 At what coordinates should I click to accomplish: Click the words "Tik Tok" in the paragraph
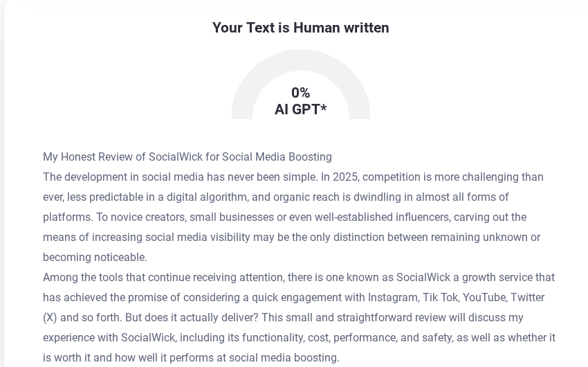click(x=441, y=298)
